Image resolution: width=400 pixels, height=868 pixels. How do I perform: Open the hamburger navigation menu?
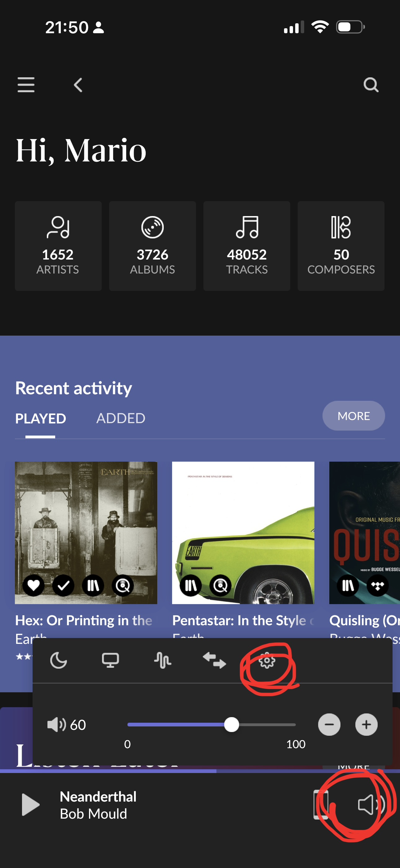26,84
